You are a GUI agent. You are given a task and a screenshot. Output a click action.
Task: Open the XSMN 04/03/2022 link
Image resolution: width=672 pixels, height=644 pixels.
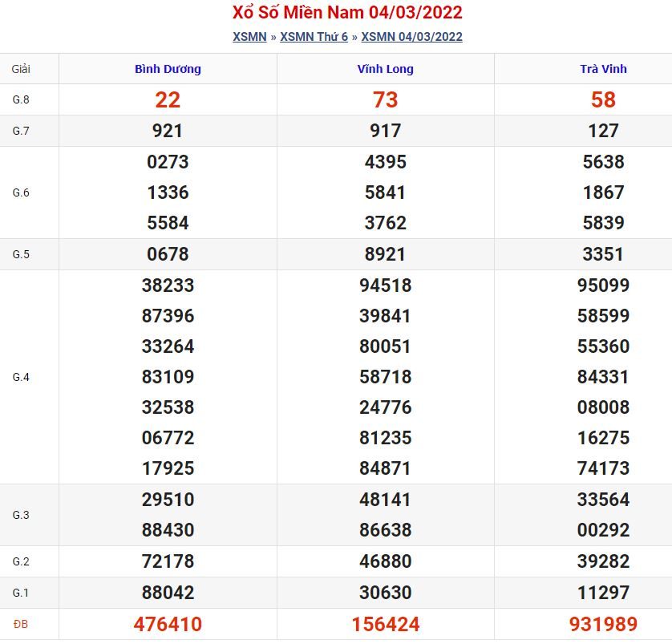coord(411,37)
